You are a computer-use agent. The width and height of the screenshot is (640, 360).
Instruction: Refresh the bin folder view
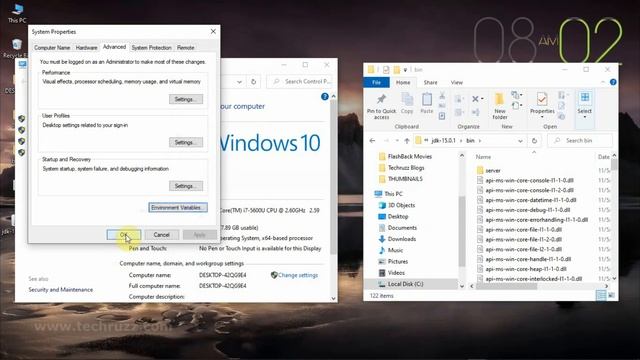point(534,141)
